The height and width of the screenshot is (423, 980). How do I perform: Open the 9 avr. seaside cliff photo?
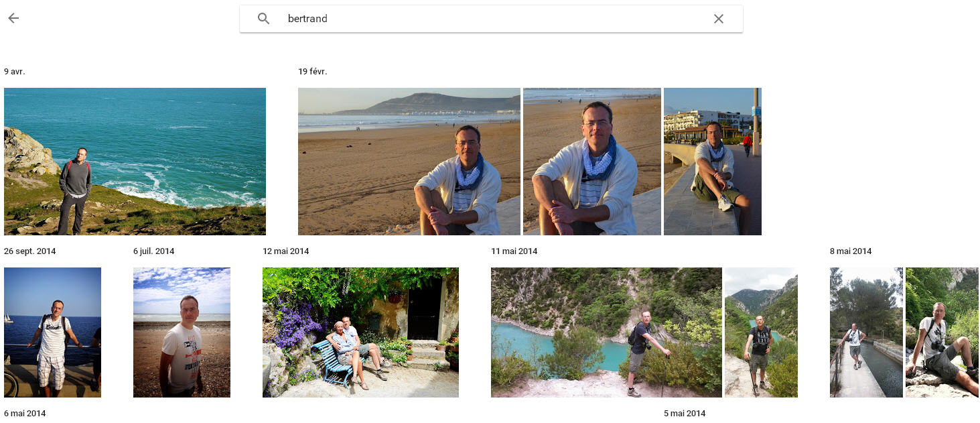coord(135,162)
